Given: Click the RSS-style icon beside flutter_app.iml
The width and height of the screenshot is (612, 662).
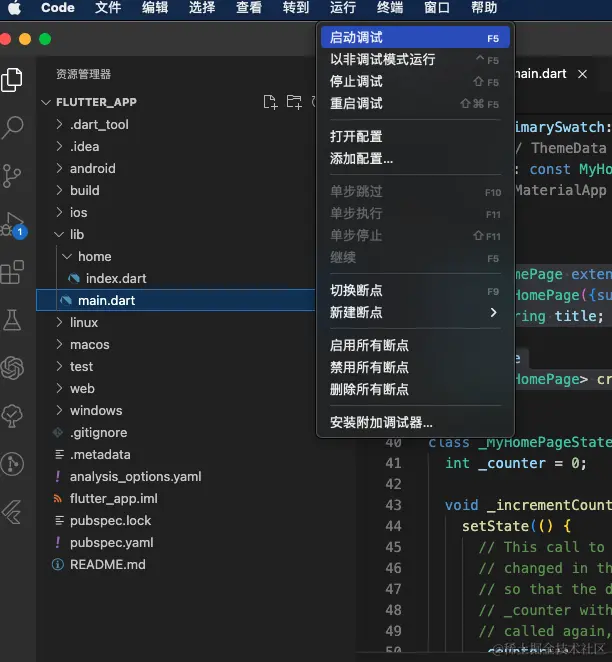Looking at the screenshot, I should pos(58,499).
